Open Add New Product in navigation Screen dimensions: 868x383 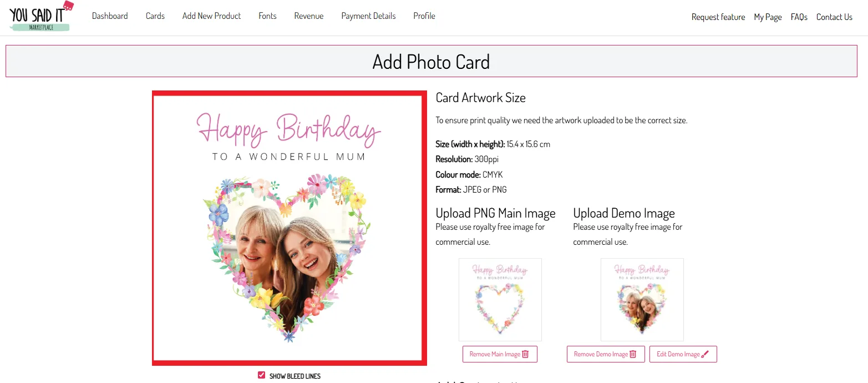[x=211, y=16]
